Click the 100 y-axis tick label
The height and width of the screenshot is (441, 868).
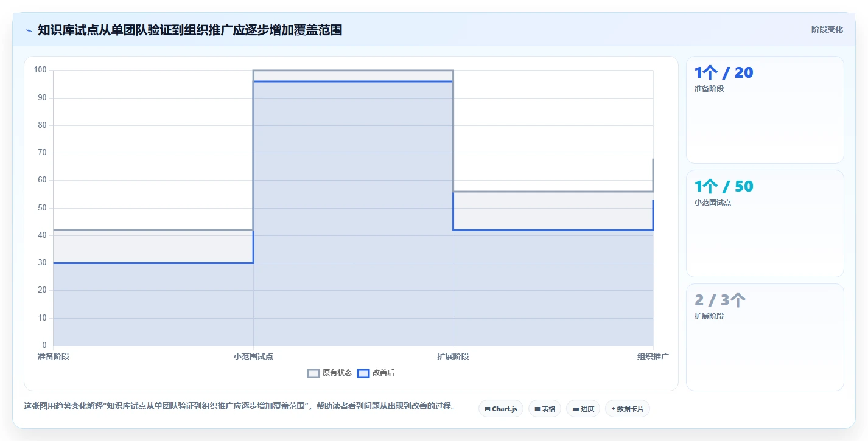click(x=40, y=70)
